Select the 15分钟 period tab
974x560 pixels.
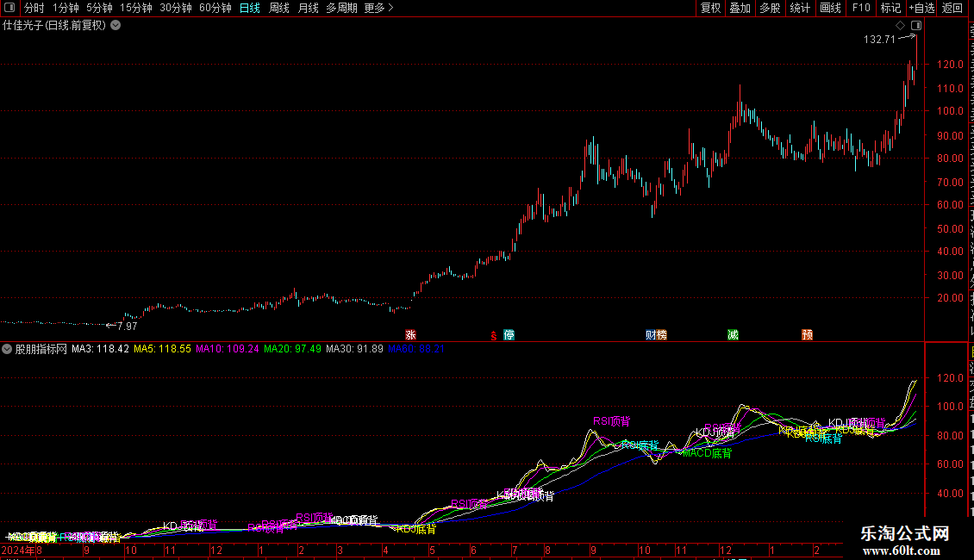[136, 8]
